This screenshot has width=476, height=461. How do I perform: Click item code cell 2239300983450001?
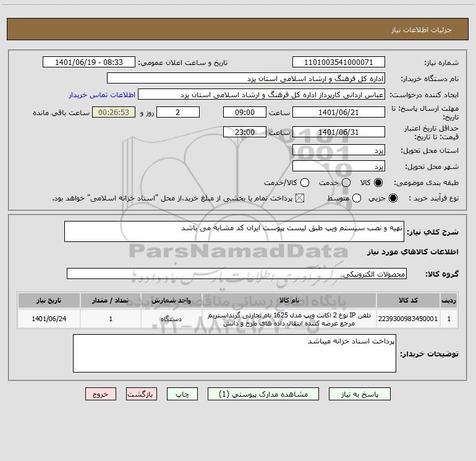point(408,319)
